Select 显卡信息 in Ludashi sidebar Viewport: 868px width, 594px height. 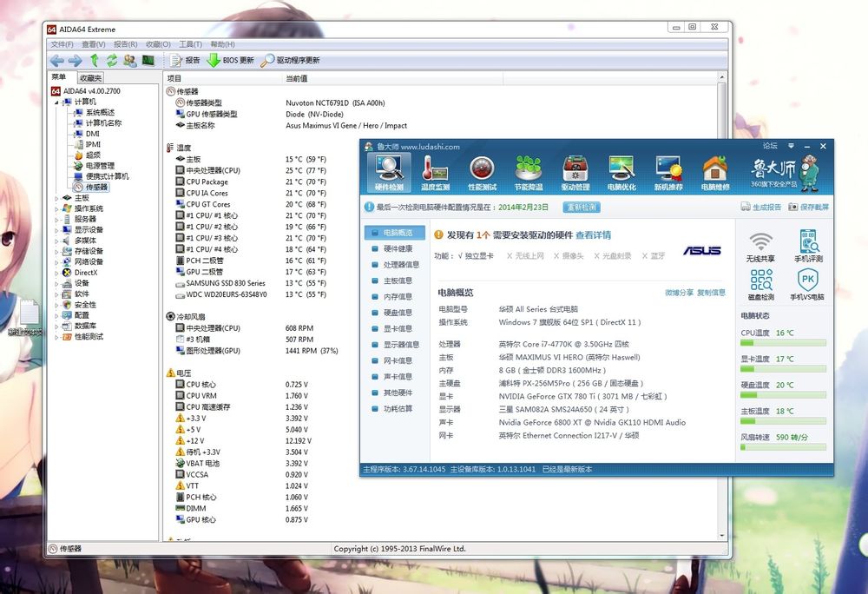click(x=394, y=328)
